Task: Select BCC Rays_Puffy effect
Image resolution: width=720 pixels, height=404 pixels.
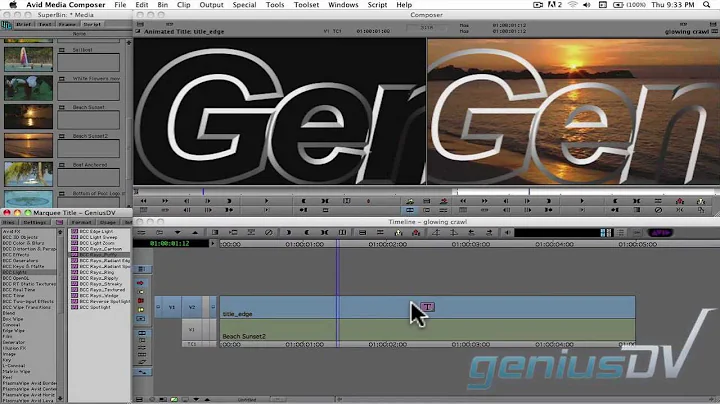Action: (x=98, y=255)
